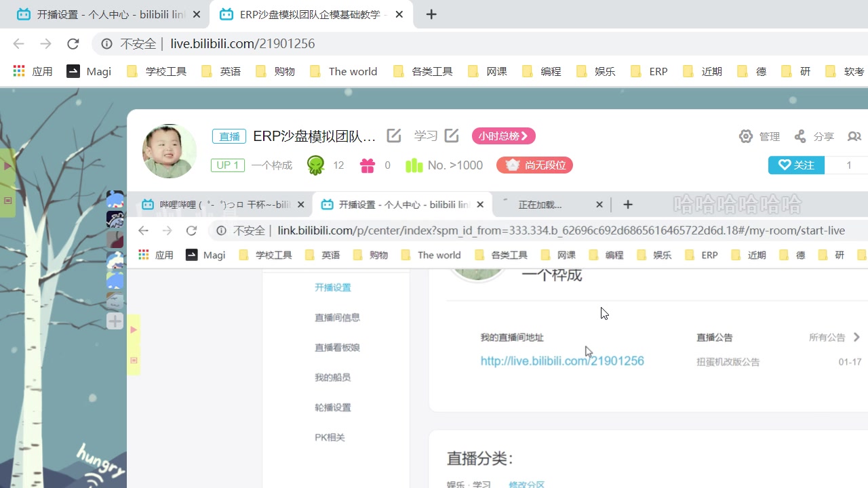
Task: Close the ERP沙盘模拟团队 outer tab
Action: click(399, 14)
